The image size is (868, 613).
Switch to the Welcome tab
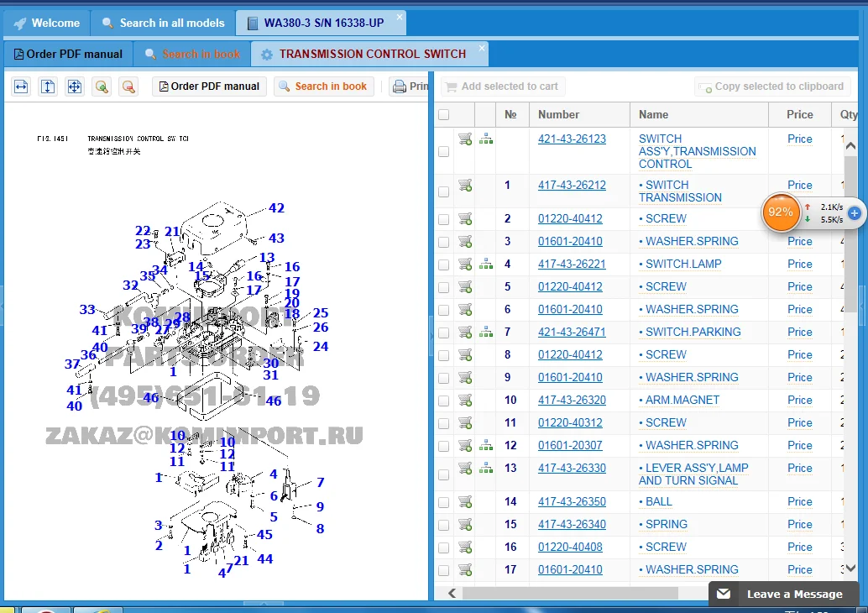(47, 24)
